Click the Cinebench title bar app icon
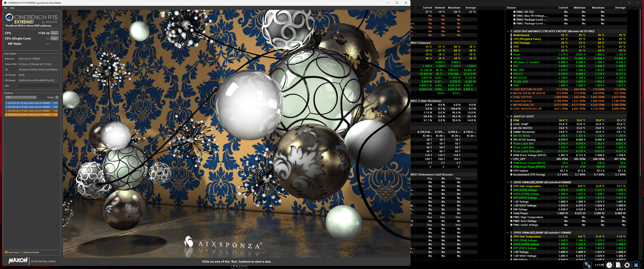The height and width of the screenshot is (269, 644). pyautogui.click(x=5, y=3)
